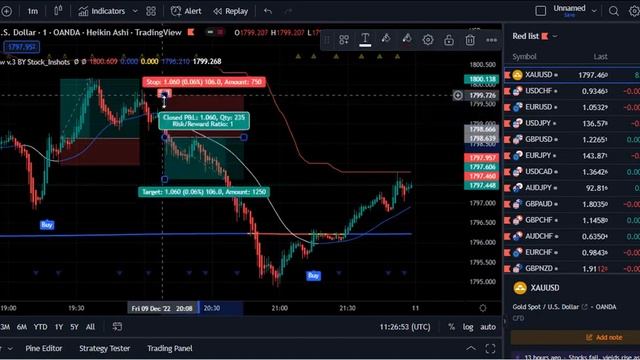Set chart range to YTD
Screen dimensions: 640x360
click(40, 327)
